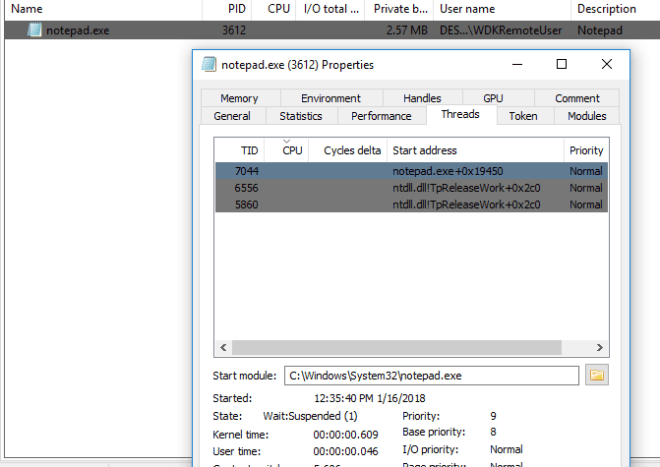Open the General tab
Image resolution: width=660 pixels, height=467 pixels.
(x=232, y=116)
